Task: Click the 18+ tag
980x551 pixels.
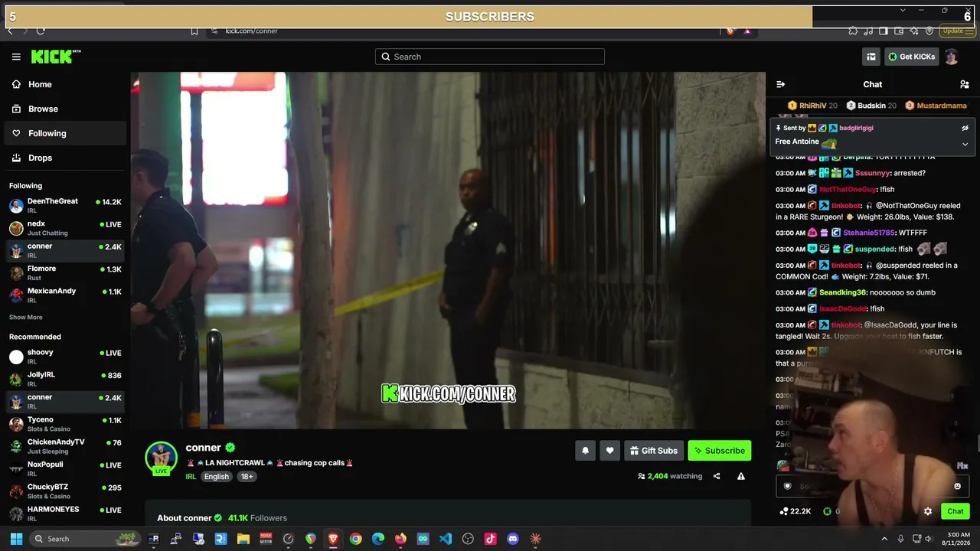Action: coord(247,476)
